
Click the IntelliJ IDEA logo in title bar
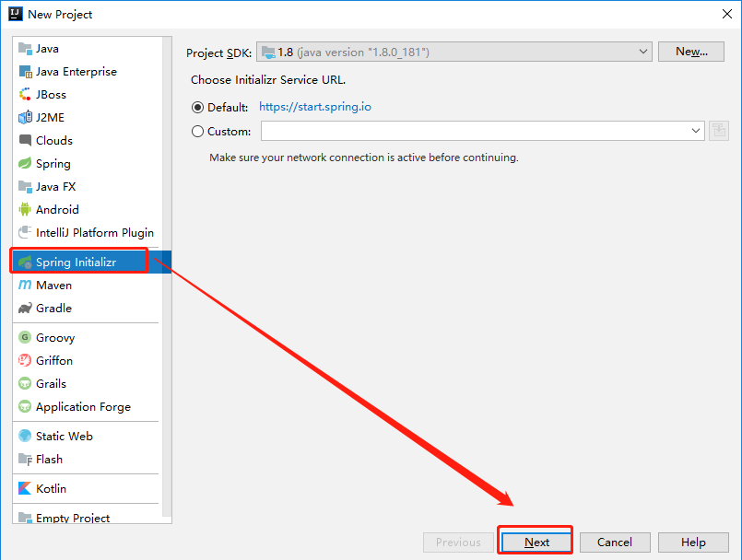coord(15,14)
